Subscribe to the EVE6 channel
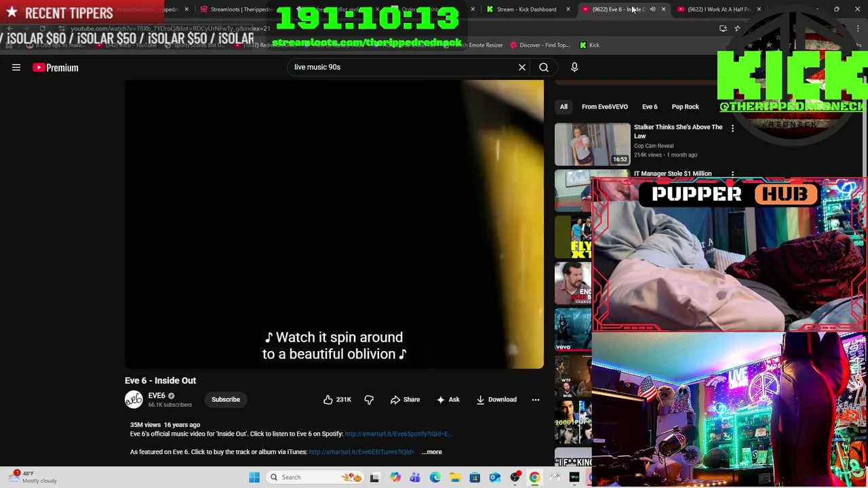 226,399
